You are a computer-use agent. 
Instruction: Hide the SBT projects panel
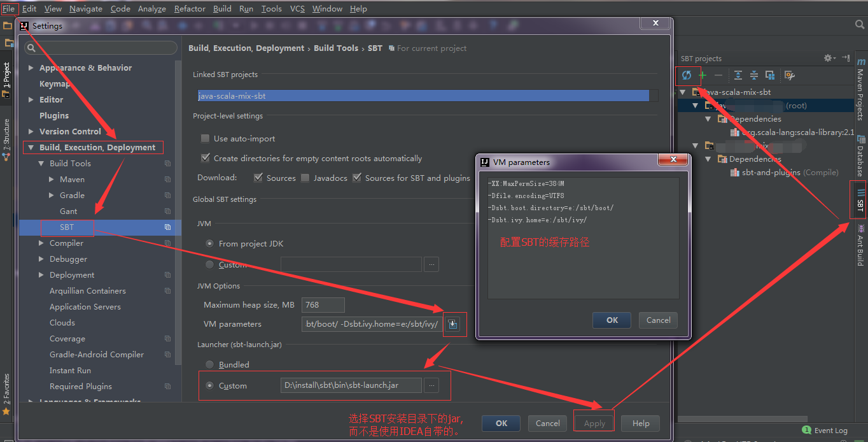point(846,58)
